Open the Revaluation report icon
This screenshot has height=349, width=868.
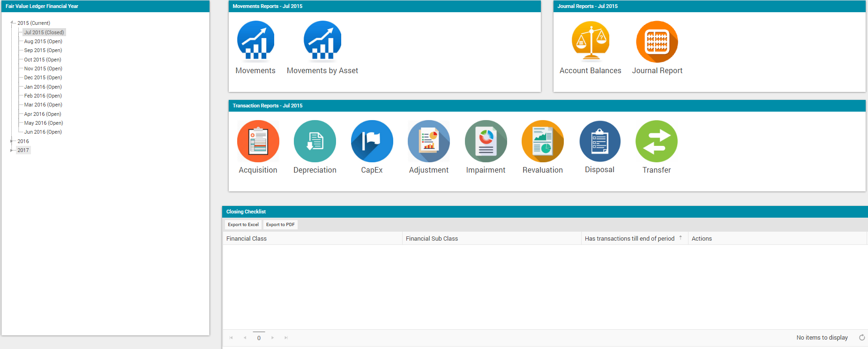click(543, 141)
